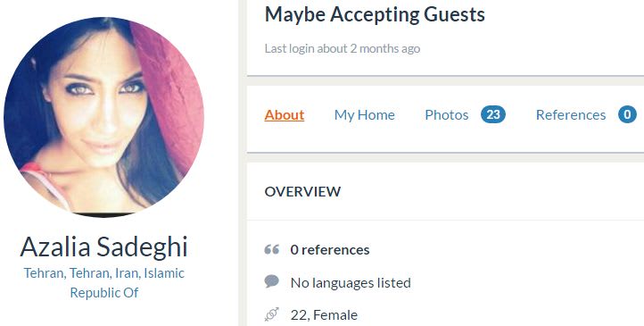
Task: Click the References count badge showing 0
Action: pos(627,114)
